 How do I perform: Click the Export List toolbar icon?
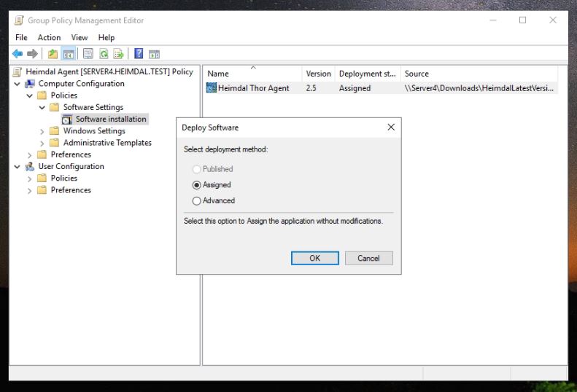point(118,54)
